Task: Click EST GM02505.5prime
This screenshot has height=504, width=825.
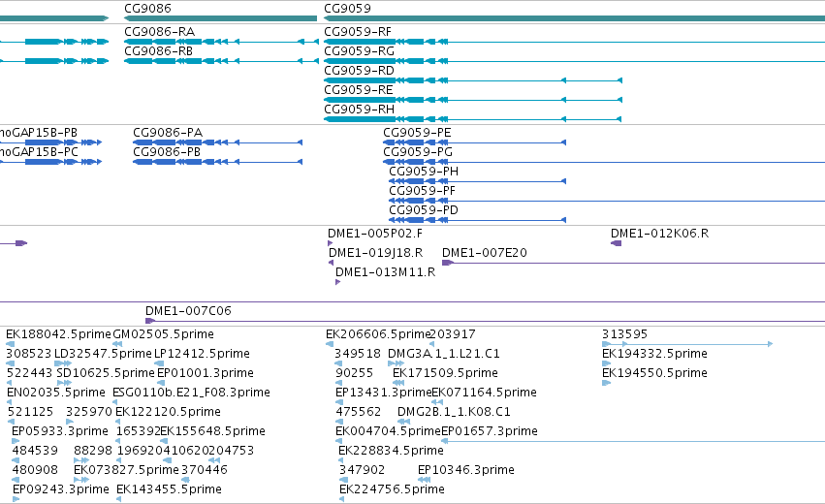Action: (164, 334)
